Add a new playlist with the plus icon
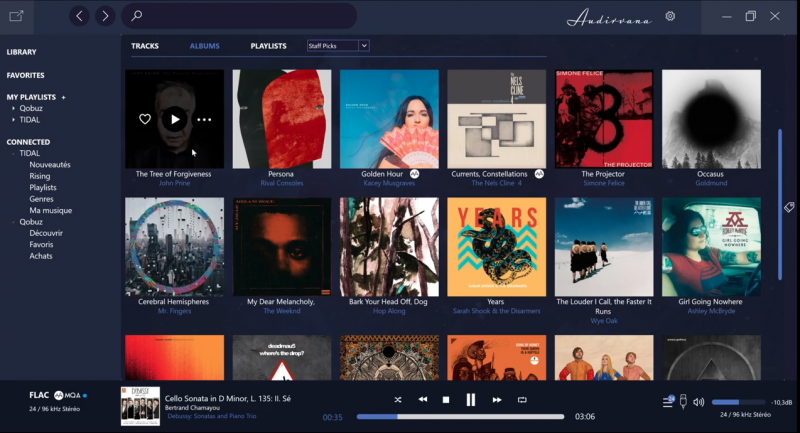Image resolution: width=800 pixels, height=433 pixels. click(x=63, y=97)
